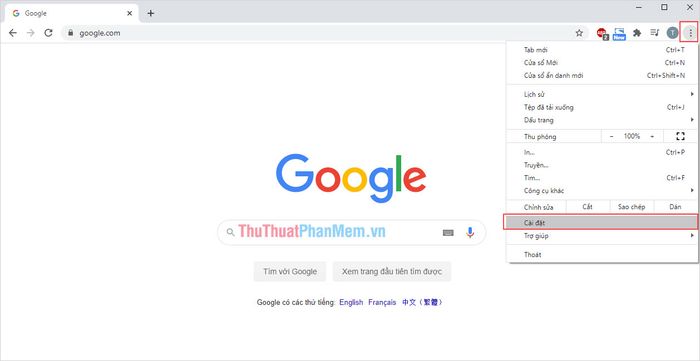Viewport: 700px width, 361px height.
Task: Click 'Cắt' in edit row
Action: pos(588,207)
